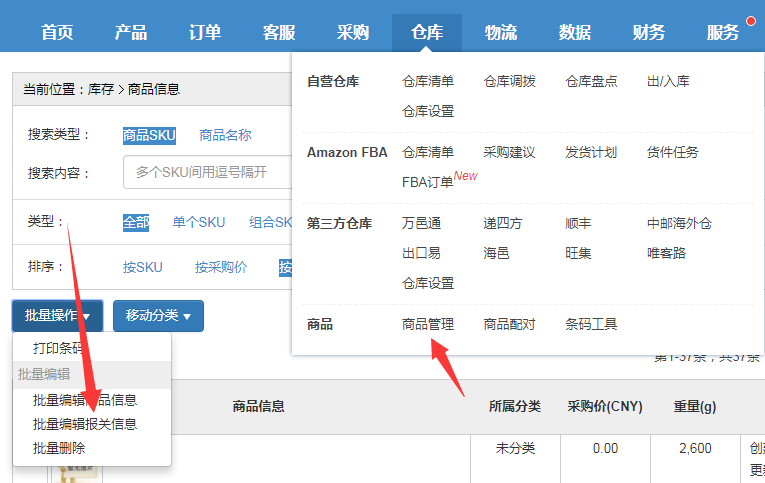Select 唯客路 third-party warehouse
The height and width of the screenshot is (483, 765).
666,253
